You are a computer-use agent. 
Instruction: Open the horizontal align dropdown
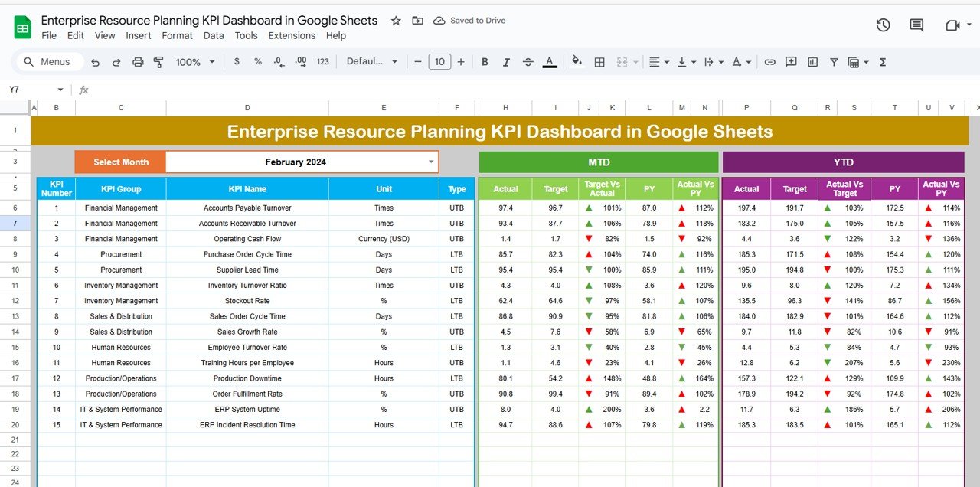[x=658, y=62]
